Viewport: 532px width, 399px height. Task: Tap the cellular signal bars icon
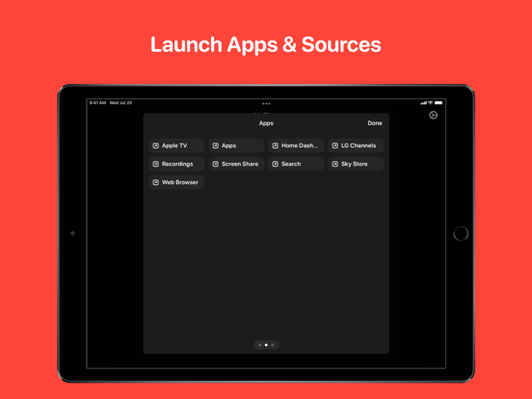(x=423, y=103)
